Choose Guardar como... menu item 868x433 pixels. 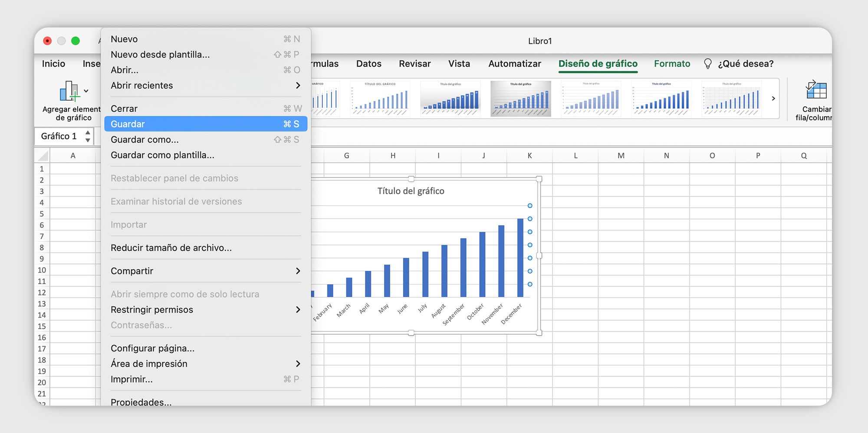206,140
